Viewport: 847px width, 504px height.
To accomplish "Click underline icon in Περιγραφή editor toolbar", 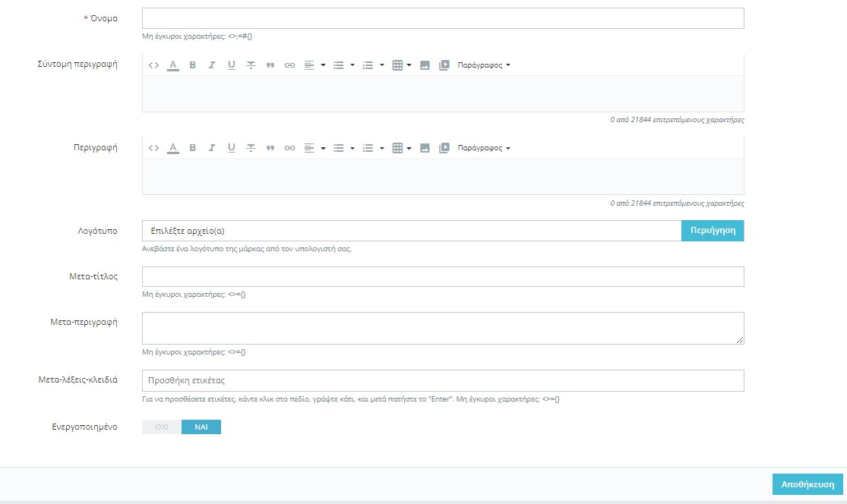I will [x=231, y=148].
